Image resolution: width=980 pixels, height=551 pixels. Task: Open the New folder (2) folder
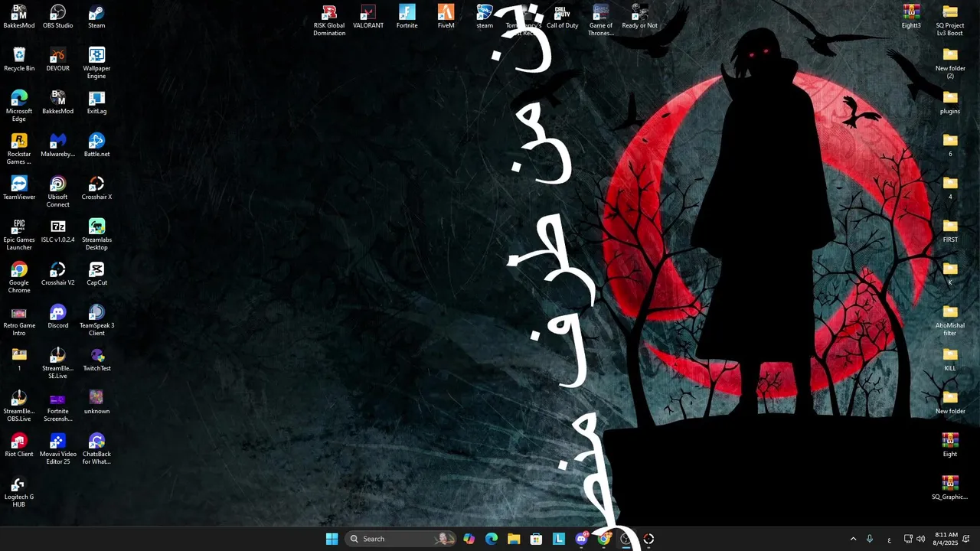(x=950, y=64)
